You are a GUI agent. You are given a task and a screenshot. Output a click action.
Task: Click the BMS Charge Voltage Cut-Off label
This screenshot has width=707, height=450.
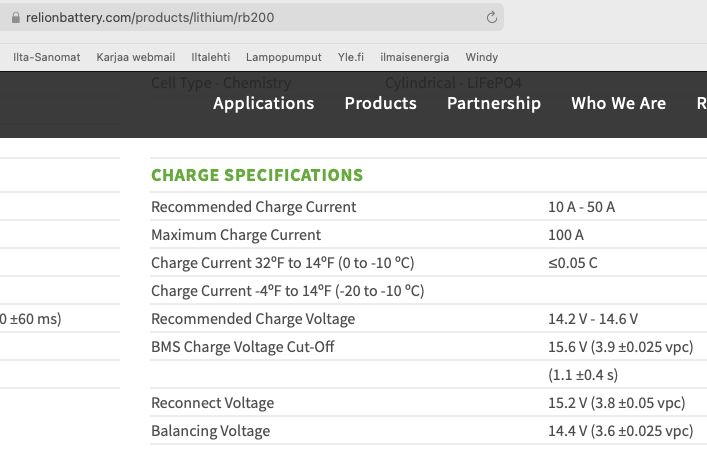242,347
